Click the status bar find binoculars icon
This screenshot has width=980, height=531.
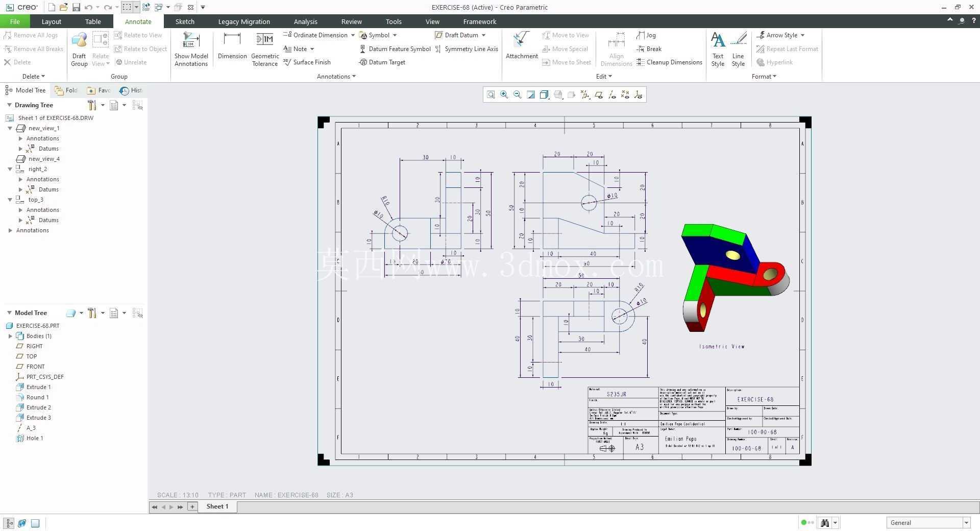pos(824,522)
